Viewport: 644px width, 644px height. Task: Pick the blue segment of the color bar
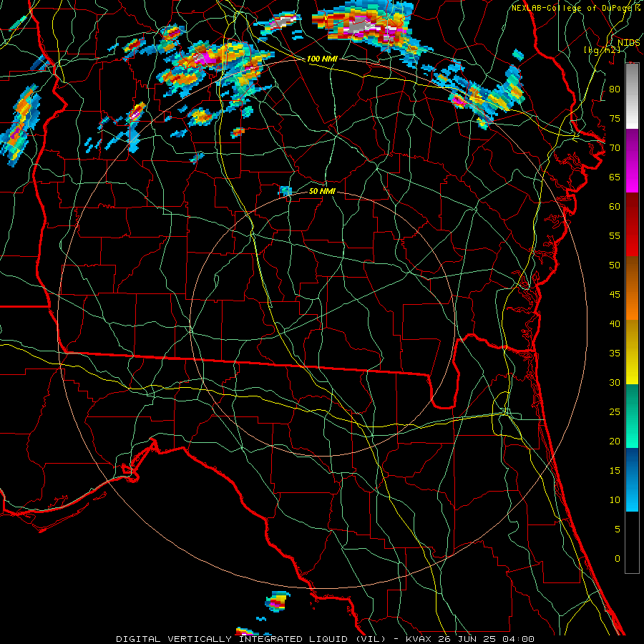click(x=632, y=479)
